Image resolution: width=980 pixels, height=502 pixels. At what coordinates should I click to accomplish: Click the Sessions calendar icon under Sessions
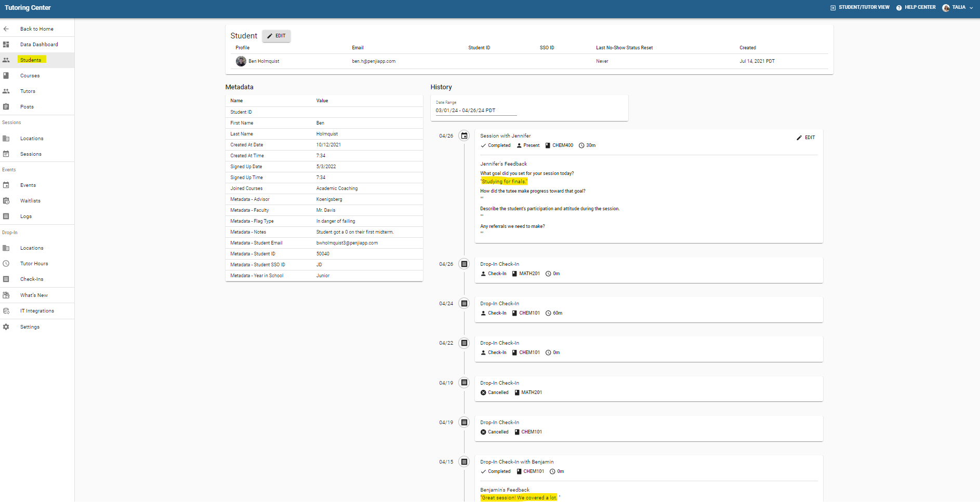click(x=7, y=154)
